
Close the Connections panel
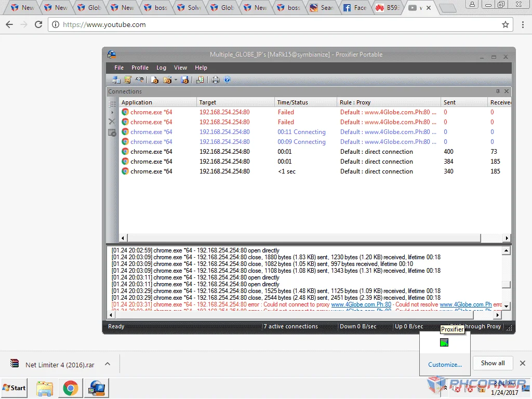pos(506,91)
